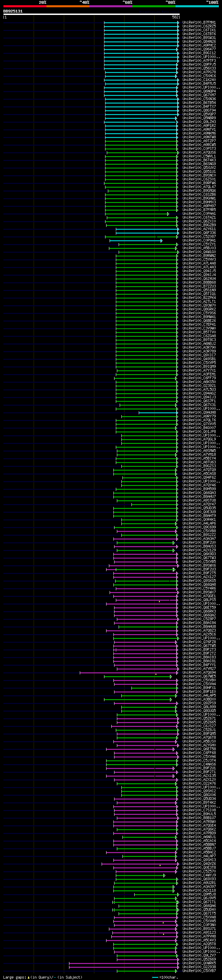
Task: Select hit label UniRef100_C5XN36
Action: point(199,99)
